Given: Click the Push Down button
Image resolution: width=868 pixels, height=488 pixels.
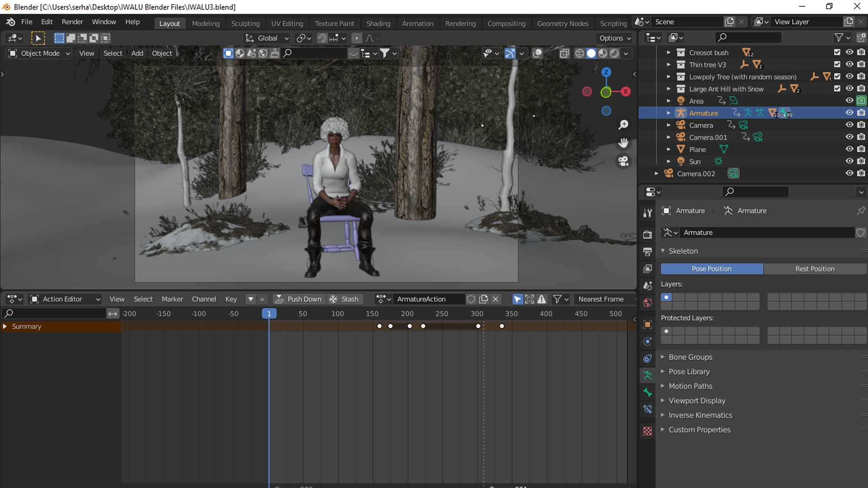Looking at the screenshot, I should 298,299.
